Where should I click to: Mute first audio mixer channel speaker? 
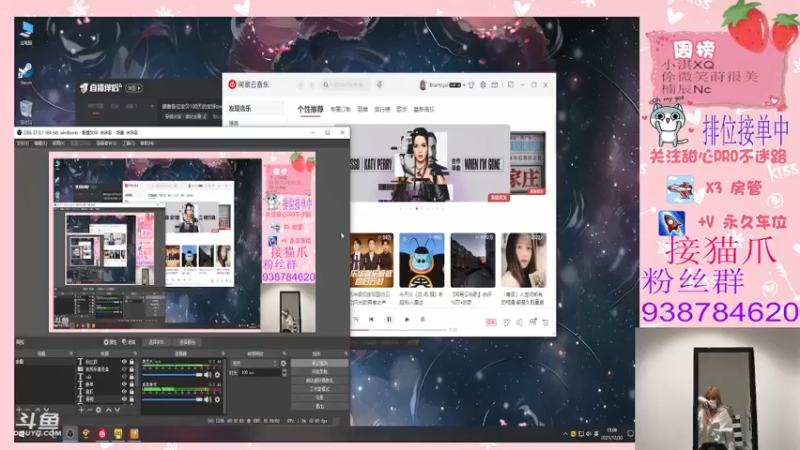tap(208, 375)
